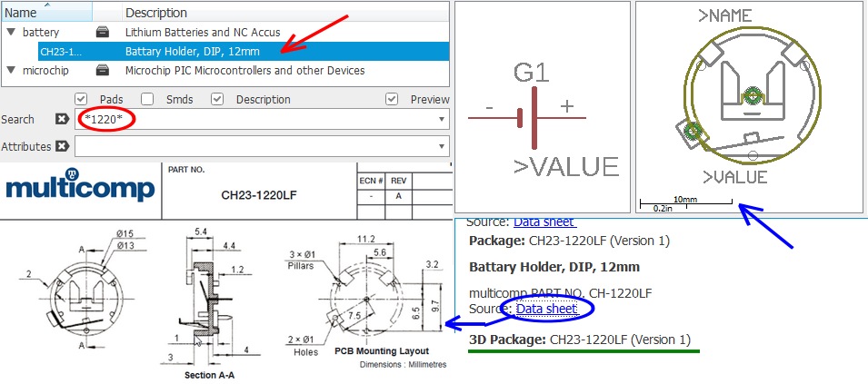Open the Search field dropdown arrow

[442, 119]
